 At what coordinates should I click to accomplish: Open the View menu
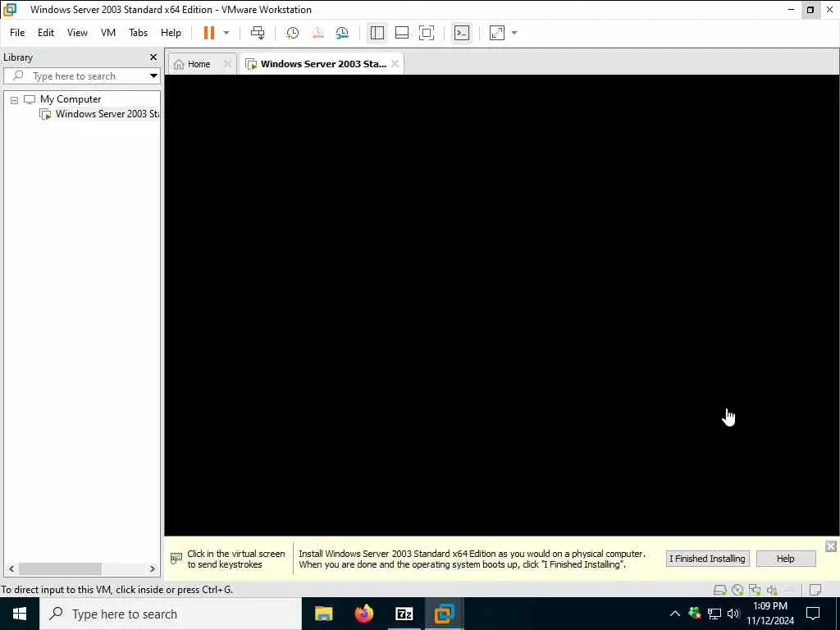(77, 33)
